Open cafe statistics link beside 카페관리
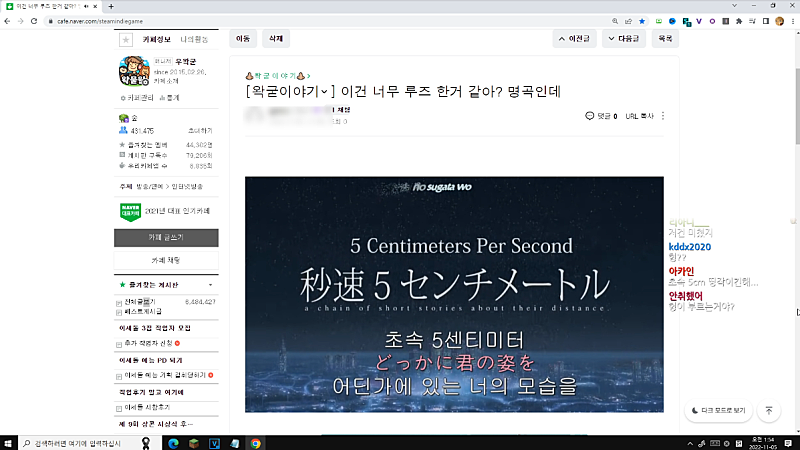Screen dimensions: 800x450 click(169, 97)
